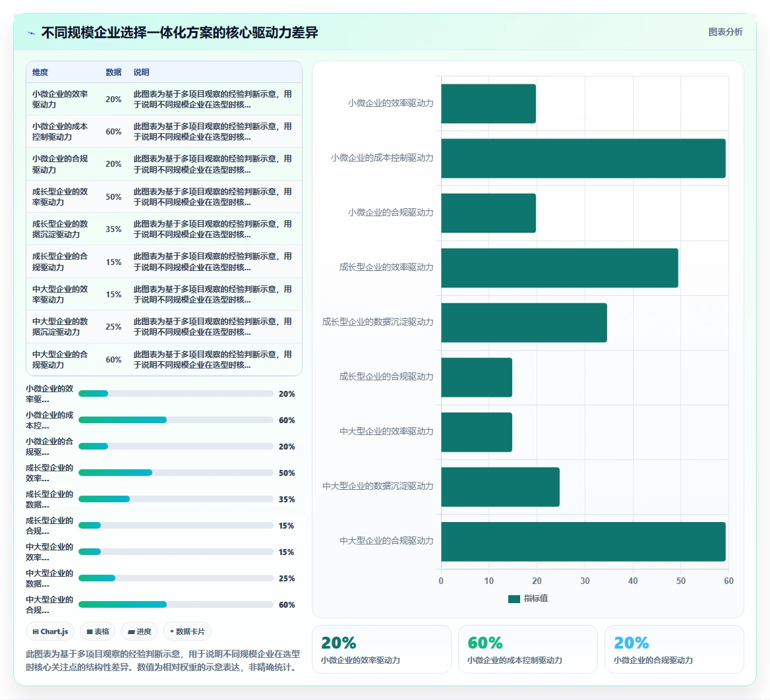Viewport: 770px width, 700px height.
Task: Click the 成长型企业的效率 progress bar
Action: click(x=176, y=473)
